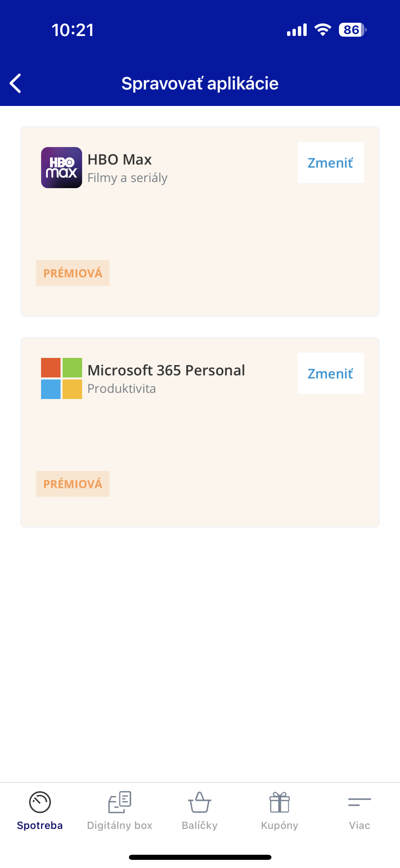
Task: Tap the HBO Max app logo
Action: click(x=61, y=167)
